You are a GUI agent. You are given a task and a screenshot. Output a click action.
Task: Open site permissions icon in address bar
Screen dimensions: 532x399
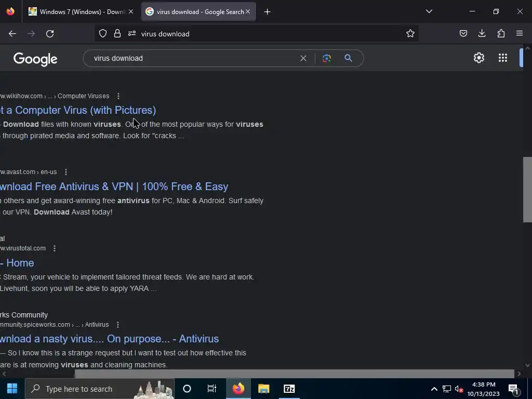pos(132,33)
